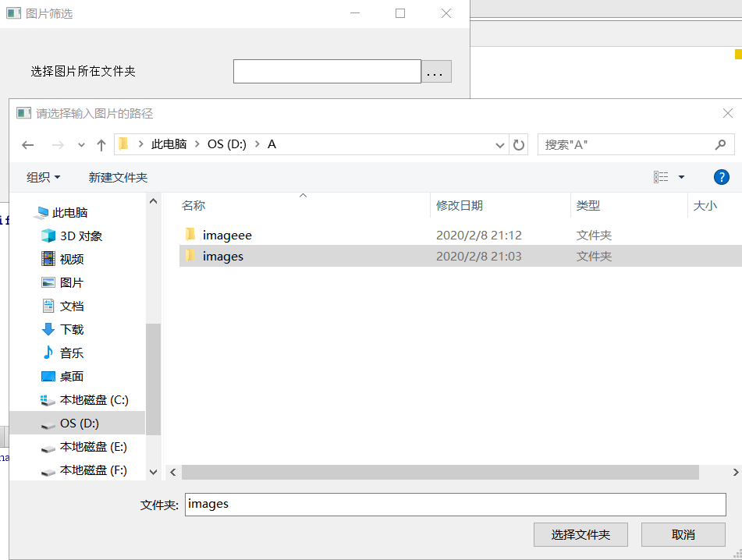Click the 取消 button to cancel
Screen dimensions: 742x560
pyautogui.click(x=683, y=534)
